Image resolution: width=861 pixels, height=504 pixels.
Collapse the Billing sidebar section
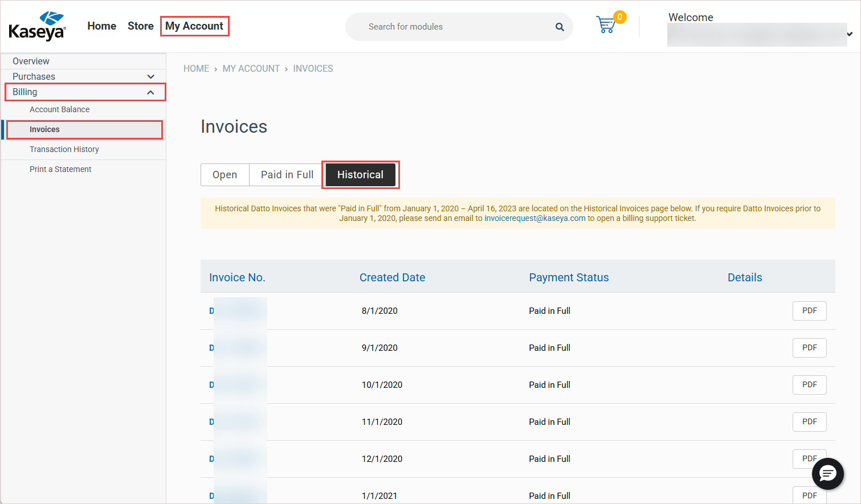pyautogui.click(x=150, y=92)
